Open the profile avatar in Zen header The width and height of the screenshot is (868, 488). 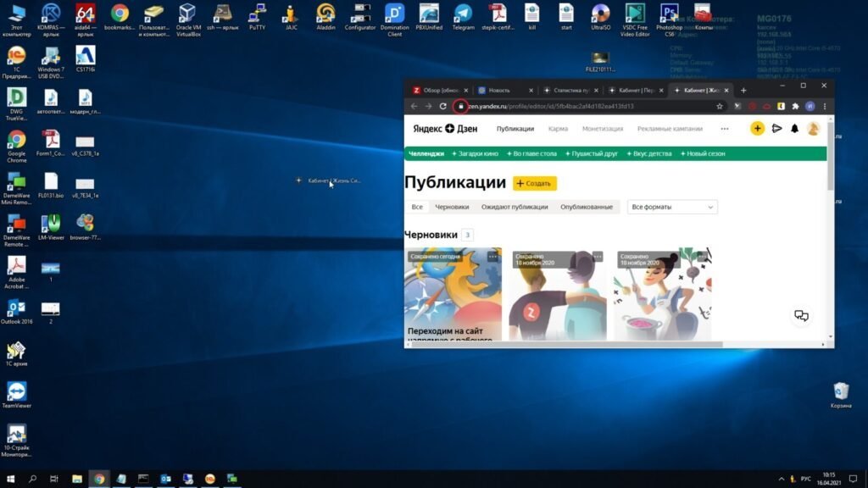[x=813, y=129]
